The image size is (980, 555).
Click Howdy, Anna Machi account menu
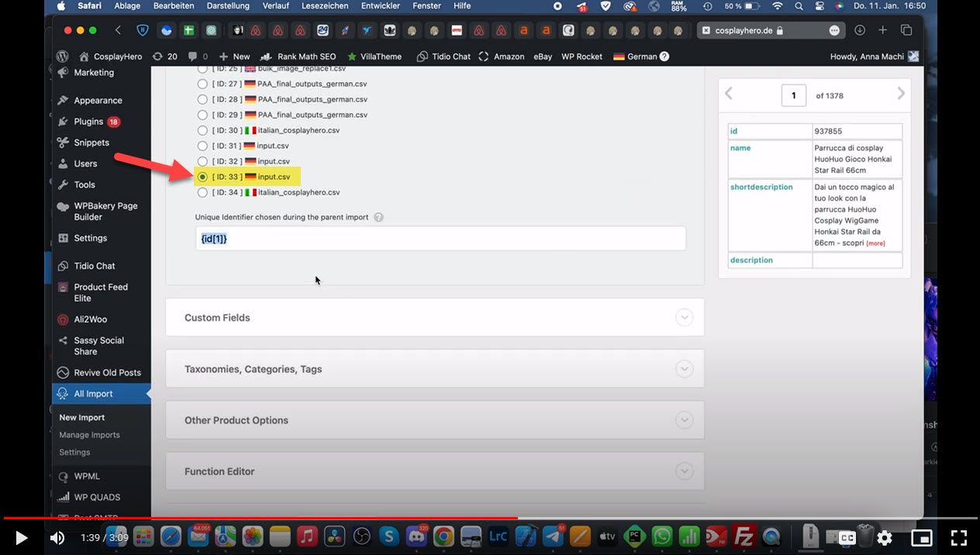coord(874,57)
